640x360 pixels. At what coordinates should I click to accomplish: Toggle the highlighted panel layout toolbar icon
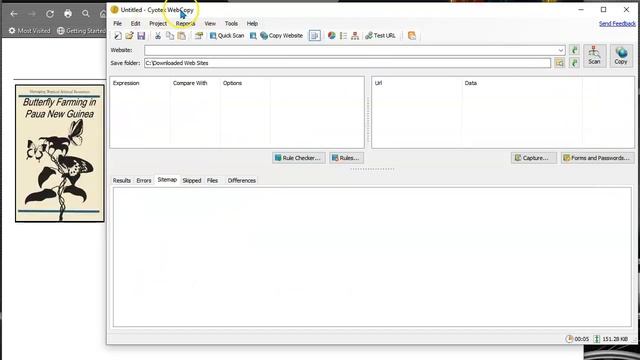coord(315,36)
